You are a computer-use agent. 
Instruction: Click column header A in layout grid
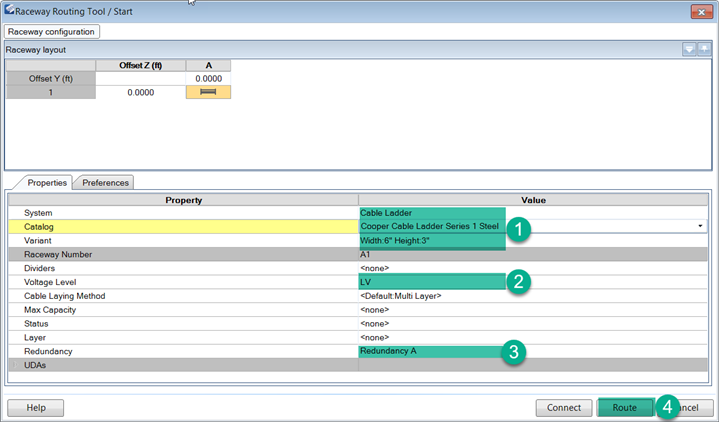tap(209, 66)
